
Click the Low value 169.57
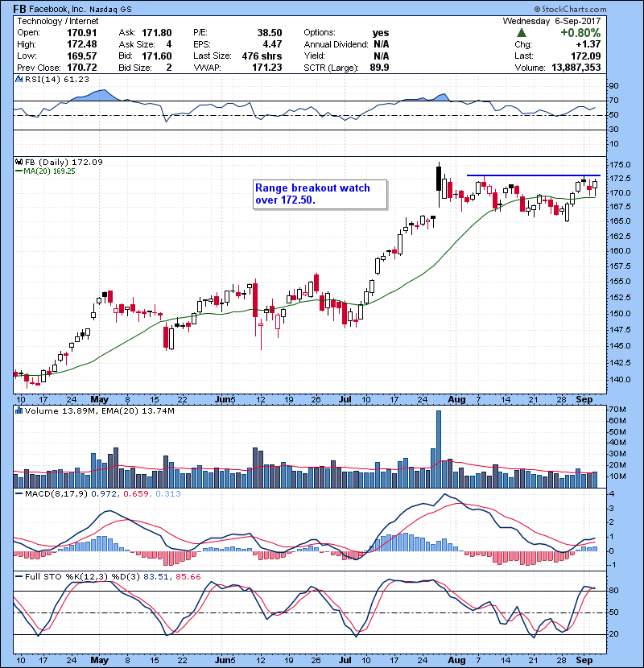[82, 56]
